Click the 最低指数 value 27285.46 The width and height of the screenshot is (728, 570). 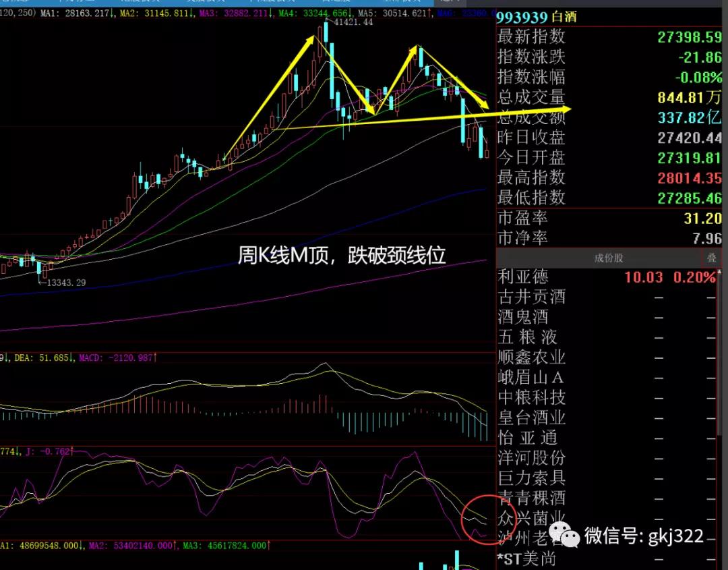(690, 198)
